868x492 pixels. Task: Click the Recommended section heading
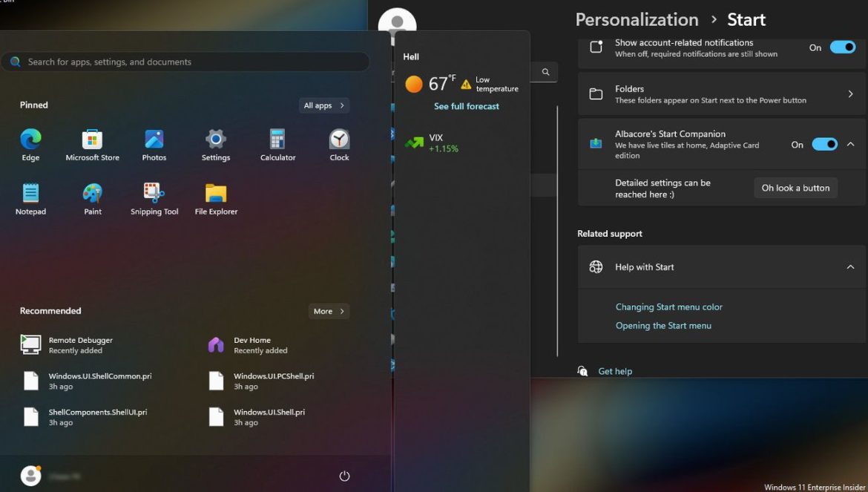coord(50,311)
